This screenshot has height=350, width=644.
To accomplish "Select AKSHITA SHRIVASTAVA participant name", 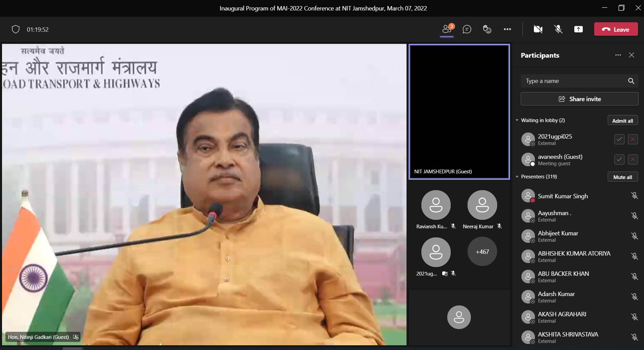I will 568,334.
